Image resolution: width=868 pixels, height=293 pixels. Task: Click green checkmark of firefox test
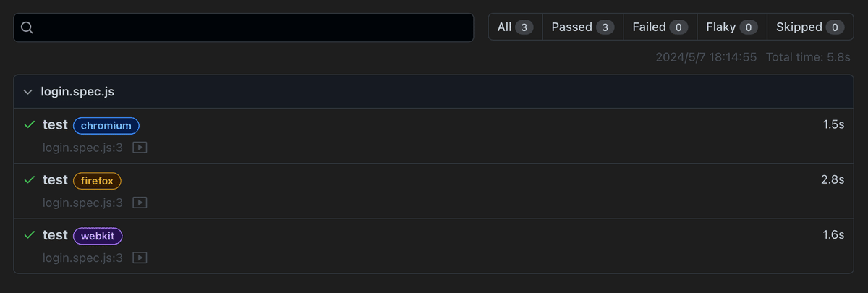(x=30, y=180)
